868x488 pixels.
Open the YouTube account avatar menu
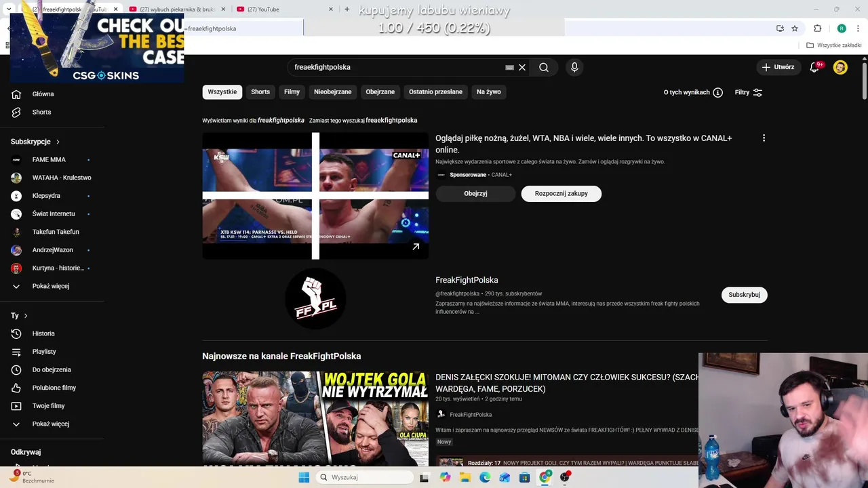point(840,67)
